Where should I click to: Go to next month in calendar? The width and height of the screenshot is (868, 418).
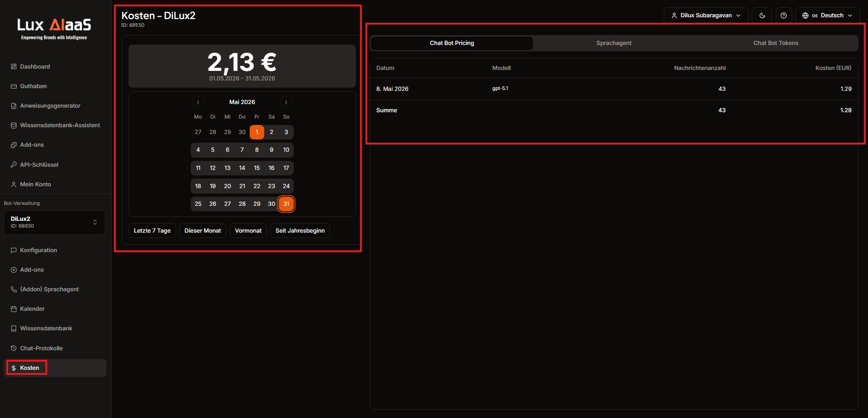click(x=286, y=102)
